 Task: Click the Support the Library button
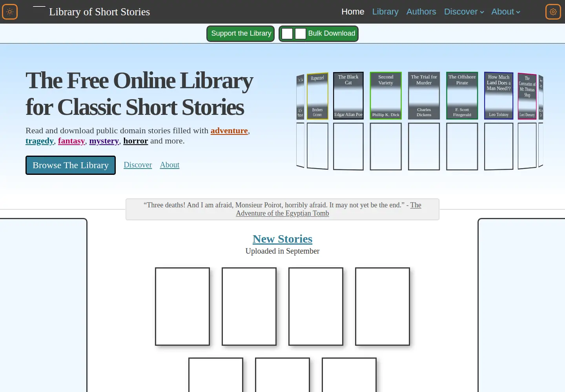[x=241, y=34]
